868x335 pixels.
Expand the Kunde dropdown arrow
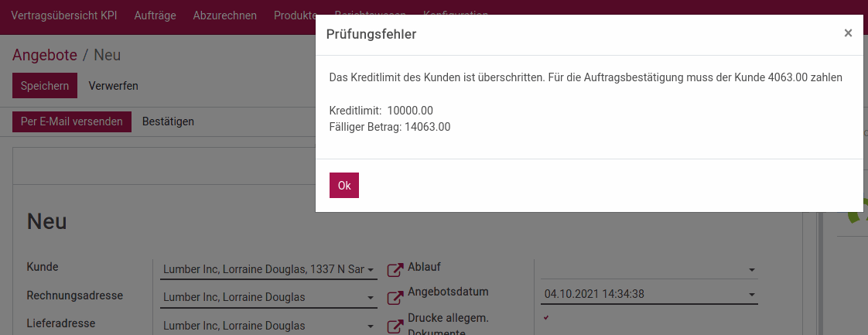[x=371, y=270]
